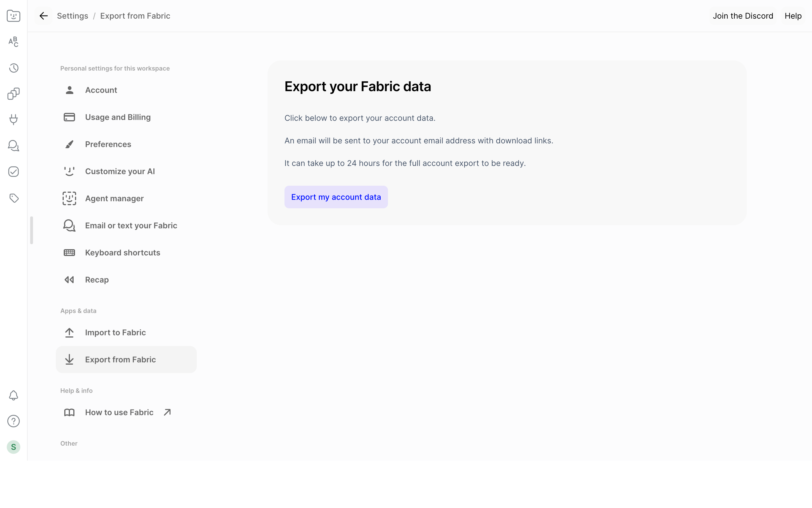This screenshot has width=812, height=508.
Task: Select Export from Fabric item
Action: point(126,360)
